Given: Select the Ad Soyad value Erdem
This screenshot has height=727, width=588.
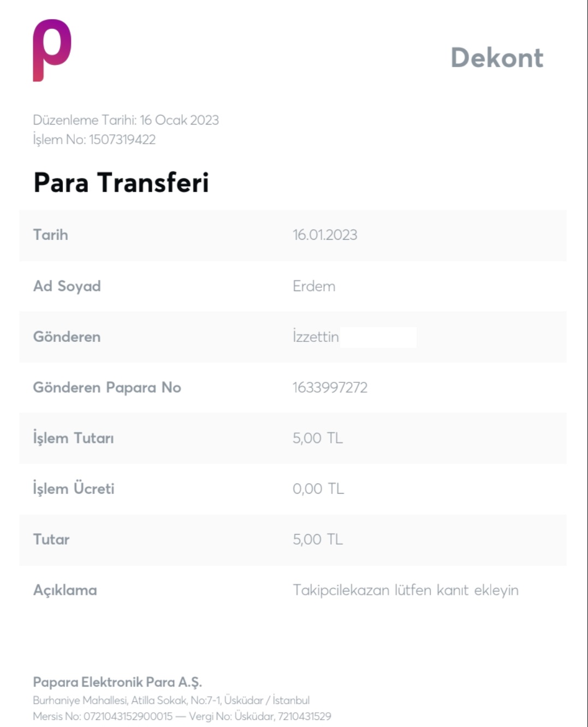Looking at the screenshot, I should pos(314,286).
